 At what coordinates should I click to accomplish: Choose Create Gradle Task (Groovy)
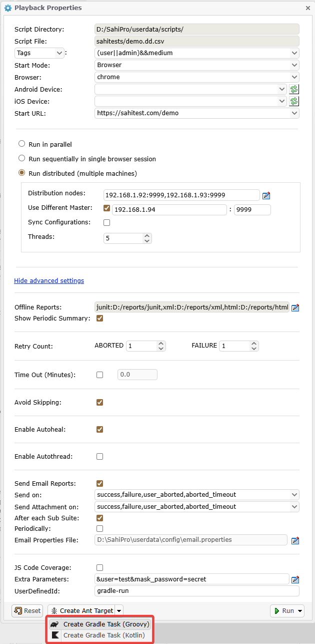(105, 624)
